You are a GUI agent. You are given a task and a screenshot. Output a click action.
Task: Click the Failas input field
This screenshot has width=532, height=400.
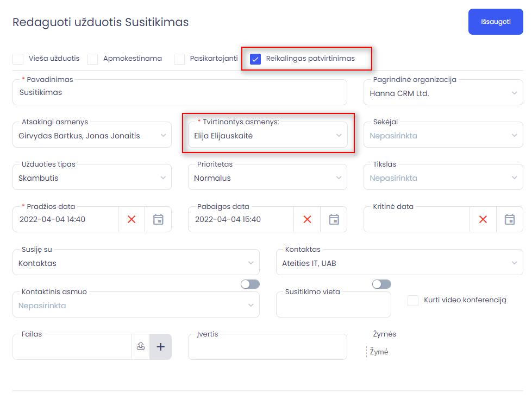(x=72, y=347)
